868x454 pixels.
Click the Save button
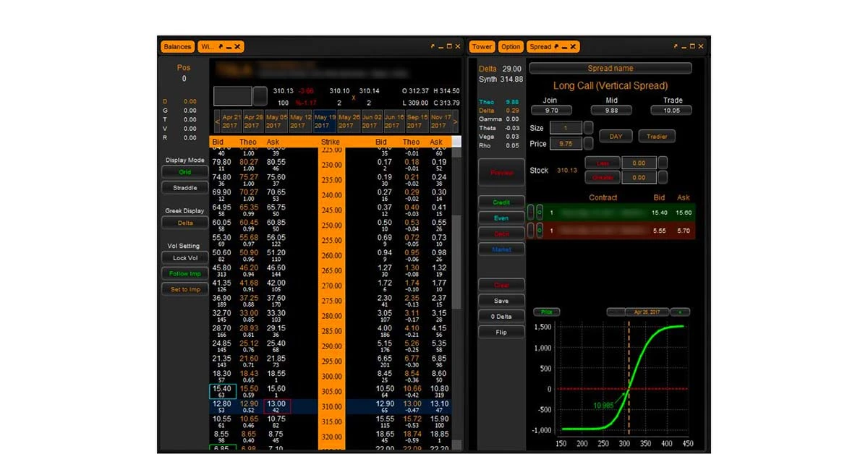coord(501,300)
